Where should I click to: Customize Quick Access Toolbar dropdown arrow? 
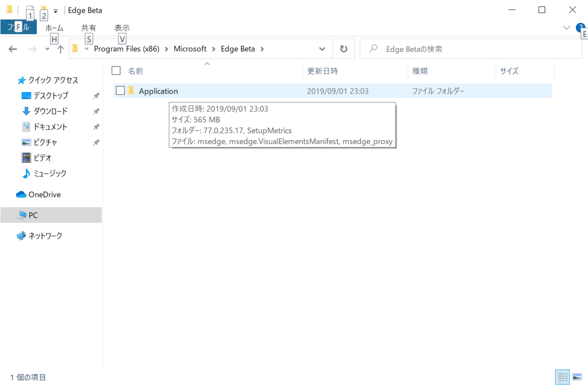click(55, 10)
